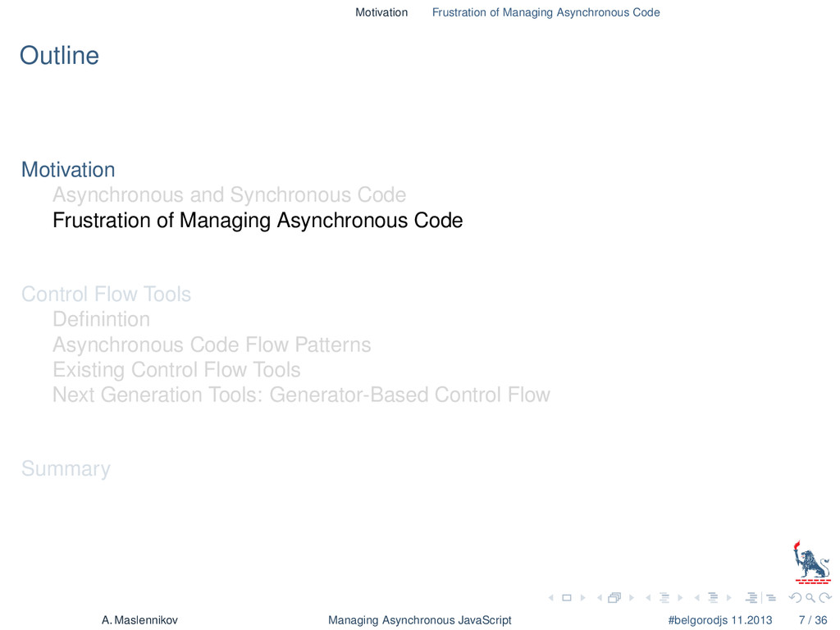840x630 pixels.
Task: Jump to previous section arrow
Action: 697,597
